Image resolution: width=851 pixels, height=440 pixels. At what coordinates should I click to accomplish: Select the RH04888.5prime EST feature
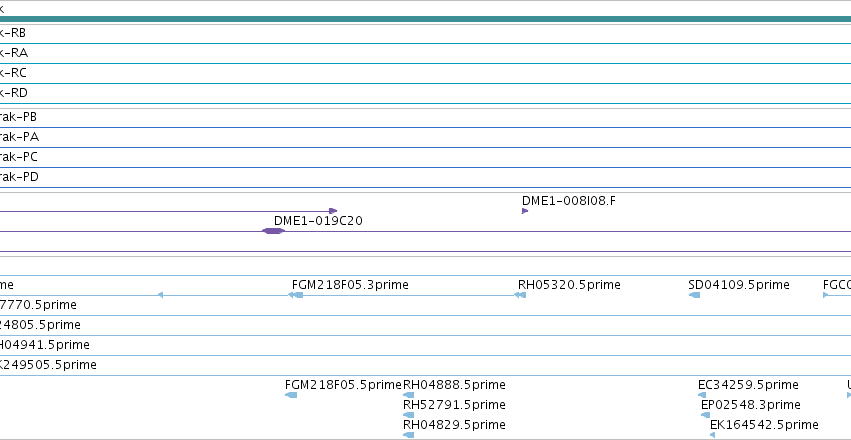(409, 395)
